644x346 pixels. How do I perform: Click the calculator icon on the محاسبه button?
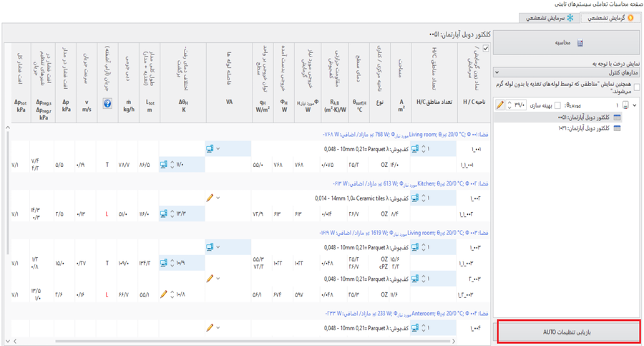coord(580,43)
